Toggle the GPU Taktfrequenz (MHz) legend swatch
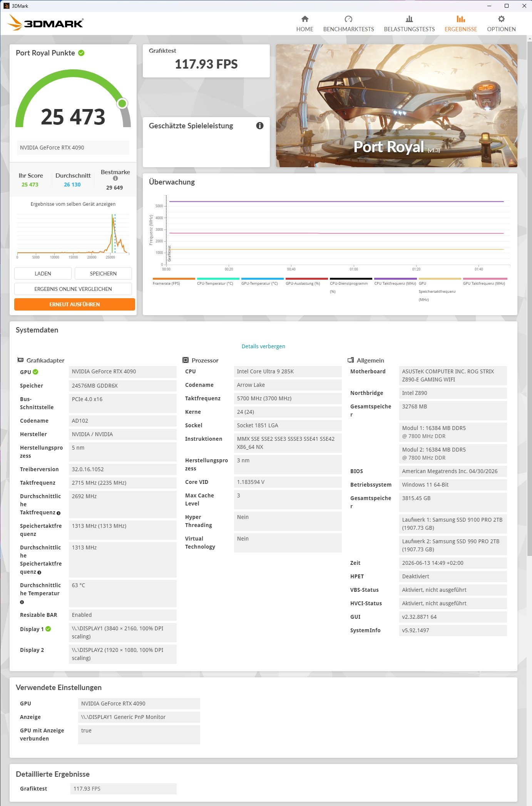Image resolution: width=532 pixels, height=806 pixels. [x=485, y=279]
